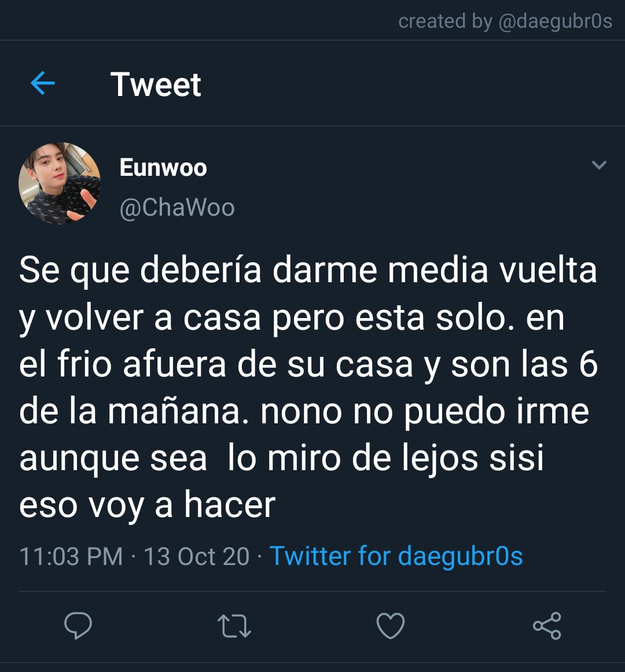Click the display name Eunwoo
The width and height of the screenshot is (625, 672).
click(x=163, y=167)
